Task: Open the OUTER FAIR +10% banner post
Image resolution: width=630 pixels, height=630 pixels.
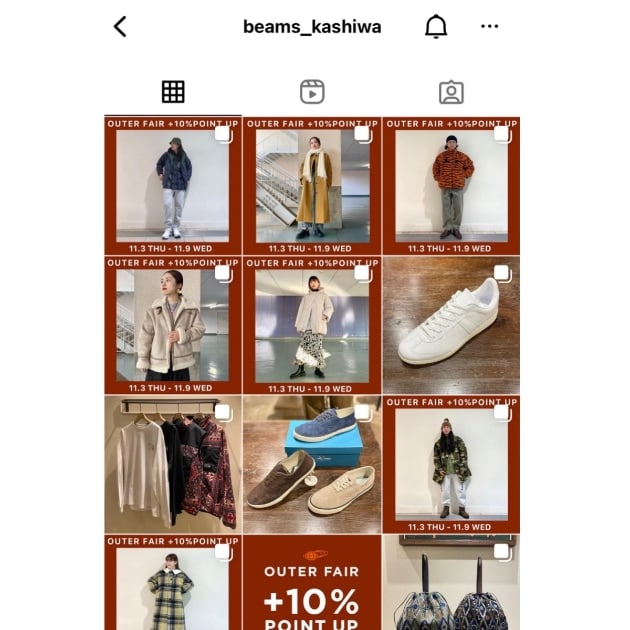Action: [x=312, y=582]
